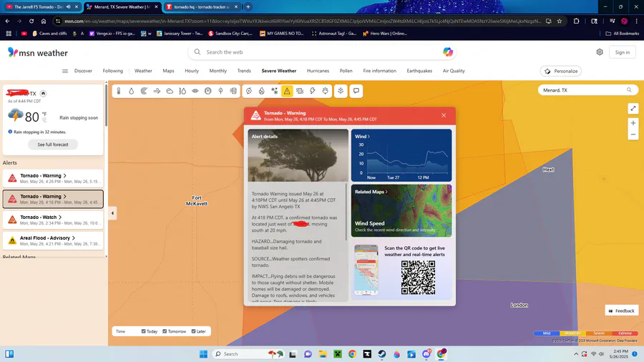Viewport: 644px width, 362px height.
Task: Open the map comment bubble icon
Action: pyautogui.click(x=356, y=91)
